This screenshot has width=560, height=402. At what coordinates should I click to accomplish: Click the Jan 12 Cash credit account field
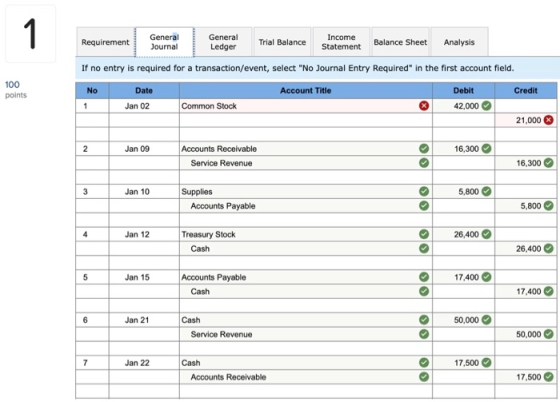click(x=306, y=248)
